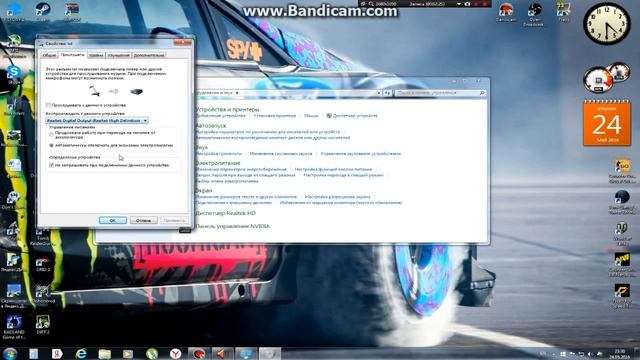Open the media player taskbar icon

pyautogui.click(x=128, y=353)
